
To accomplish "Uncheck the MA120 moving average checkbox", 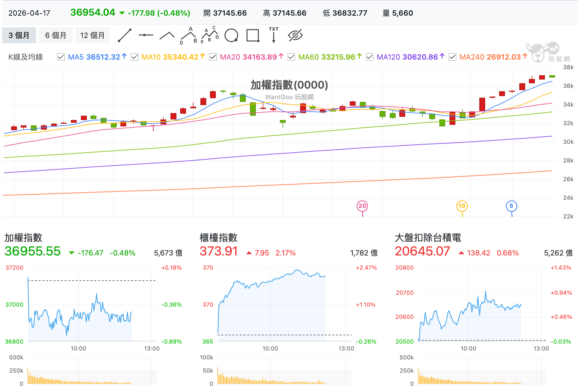I will [370, 57].
